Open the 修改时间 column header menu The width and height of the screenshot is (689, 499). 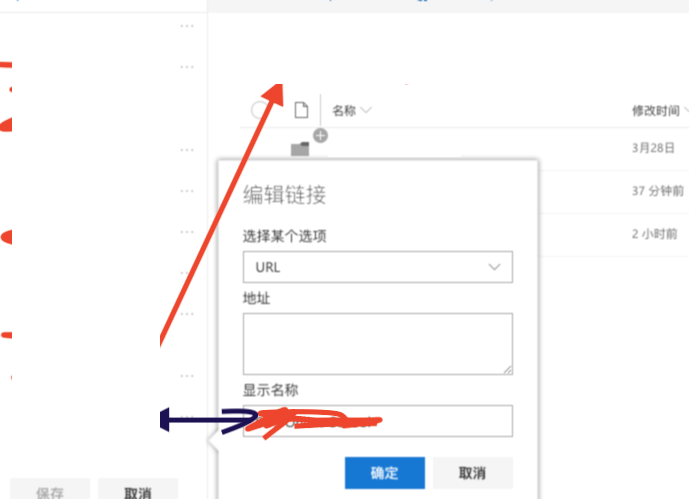click(x=658, y=111)
